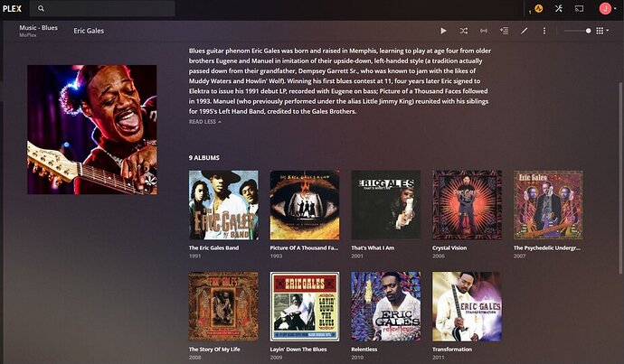The height and width of the screenshot is (364, 624).
Task: Add artist to playlist icon
Action: 505,31
